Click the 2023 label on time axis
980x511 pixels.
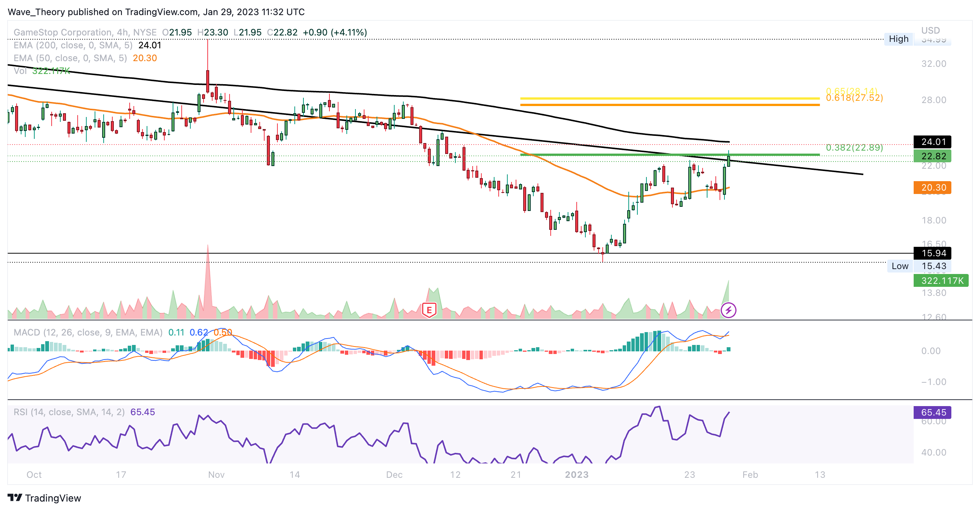[x=576, y=474]
